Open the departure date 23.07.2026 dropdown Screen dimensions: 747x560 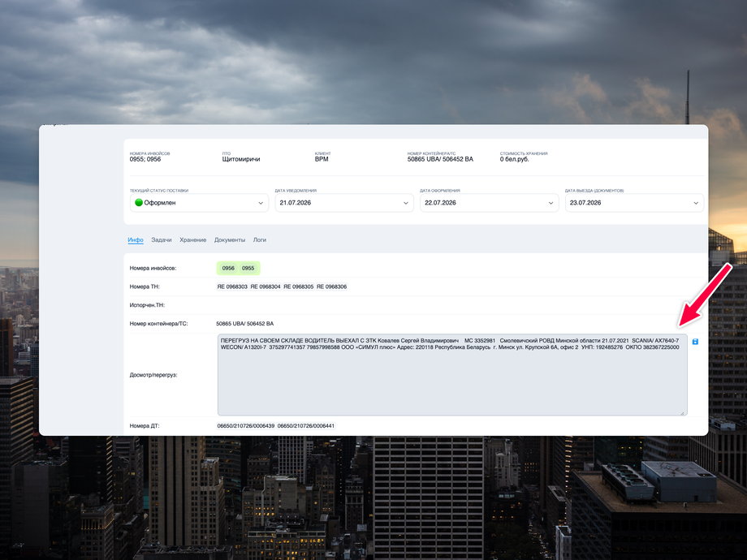pyautogui.click(x=634, y=203)
